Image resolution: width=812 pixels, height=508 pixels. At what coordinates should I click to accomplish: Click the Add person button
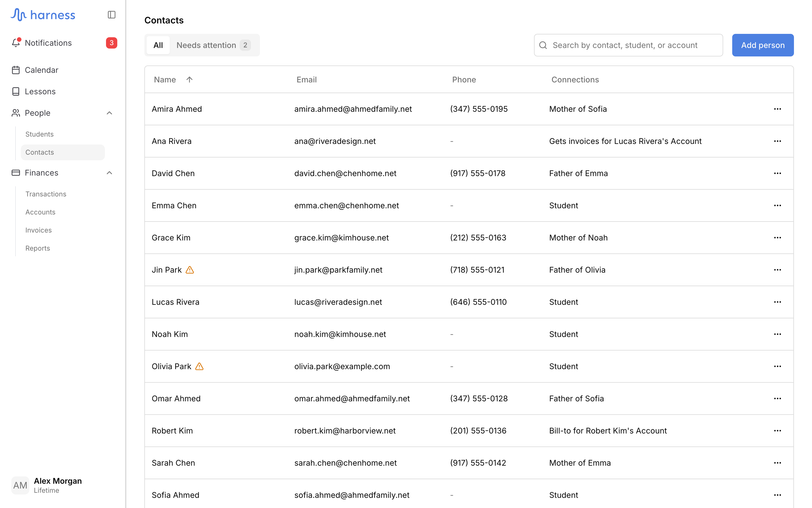pyautogui.click(x=763, y=45)
